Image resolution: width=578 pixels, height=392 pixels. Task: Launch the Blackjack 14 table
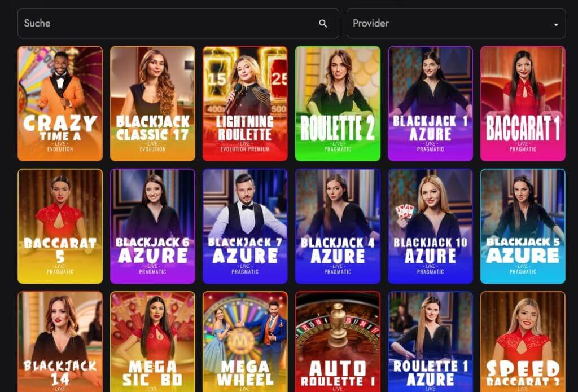tap(60, 342)
